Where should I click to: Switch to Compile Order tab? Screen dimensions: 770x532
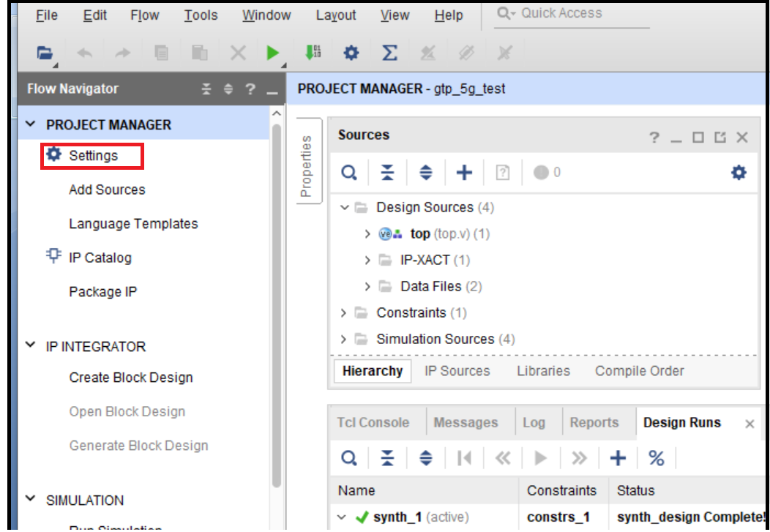640,371
